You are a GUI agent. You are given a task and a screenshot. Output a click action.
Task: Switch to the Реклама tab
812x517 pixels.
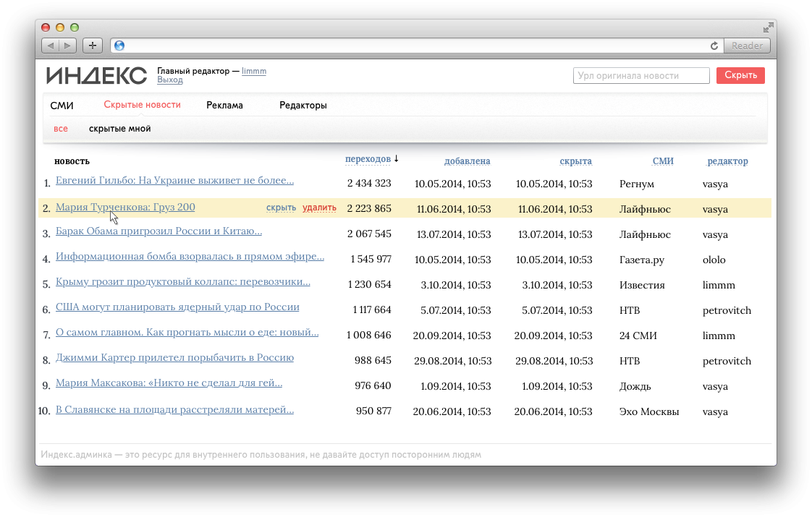[x=224, y=105]
